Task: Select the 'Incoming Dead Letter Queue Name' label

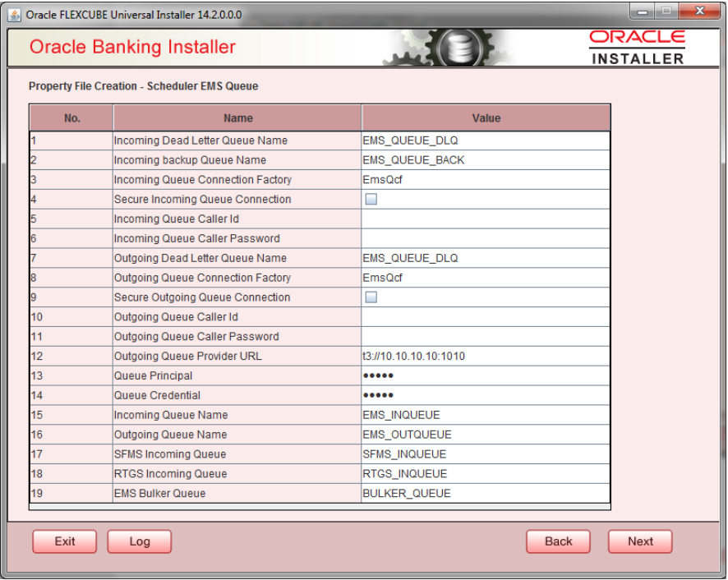Action: [x=200, y=140]
